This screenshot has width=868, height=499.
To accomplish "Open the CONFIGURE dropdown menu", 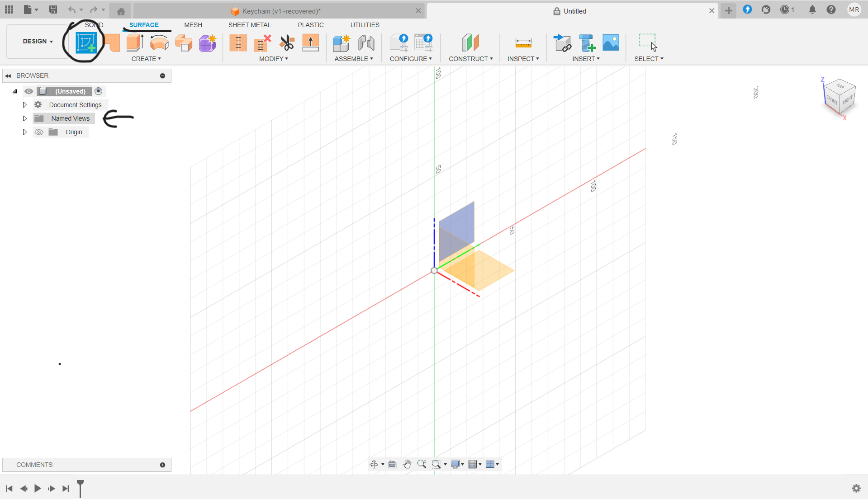I will (x=411, y=59).
